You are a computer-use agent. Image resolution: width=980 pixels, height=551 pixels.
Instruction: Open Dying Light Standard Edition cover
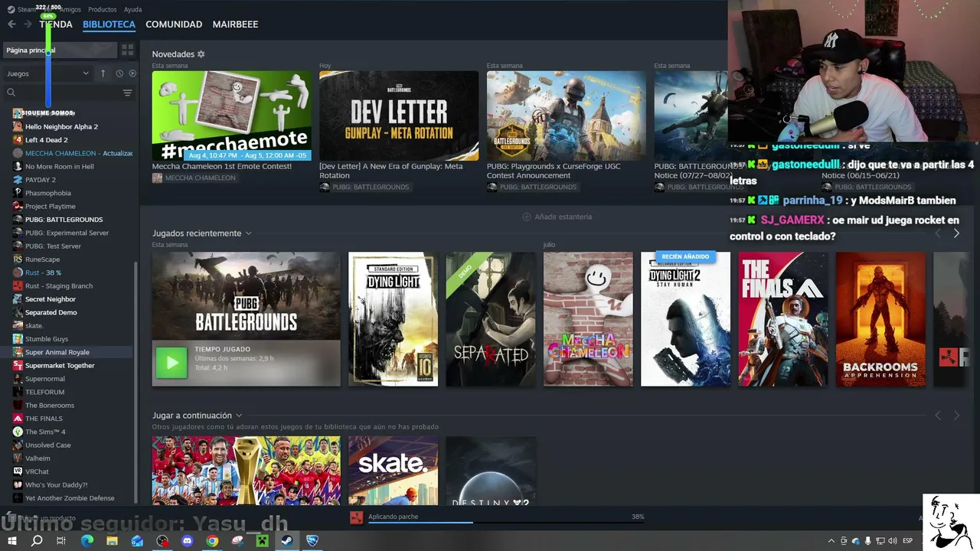pyautogui.click(x=393, y=319)
